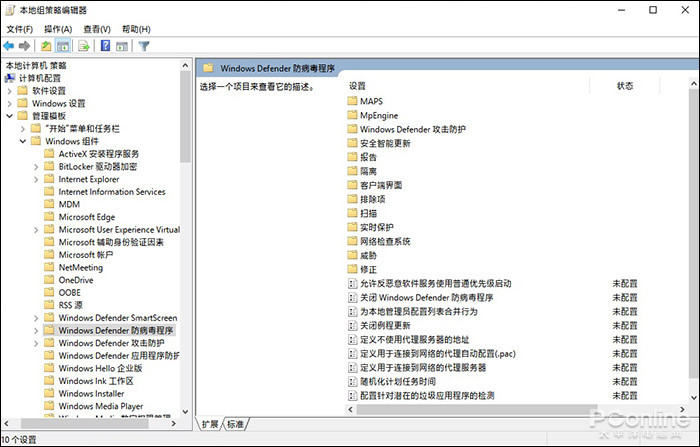This screenshot has height=447, width=700.
Task: Click the 威胁 folder icon
Action: 352,255
